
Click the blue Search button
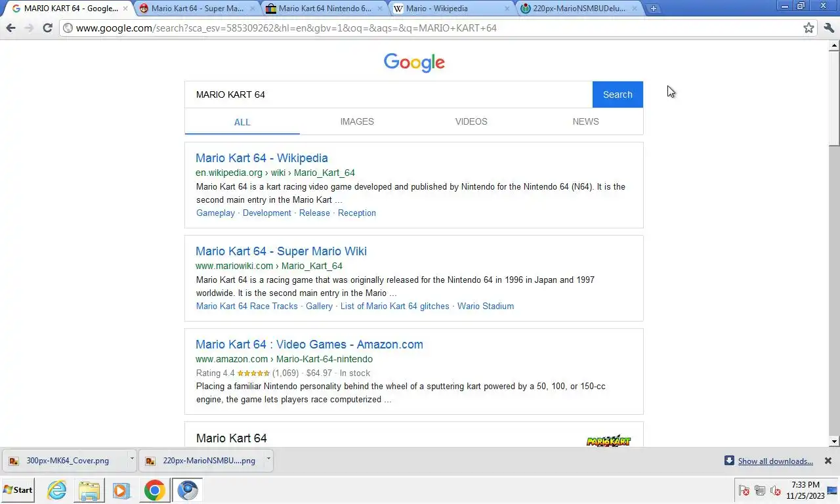(x=618, y=94)
